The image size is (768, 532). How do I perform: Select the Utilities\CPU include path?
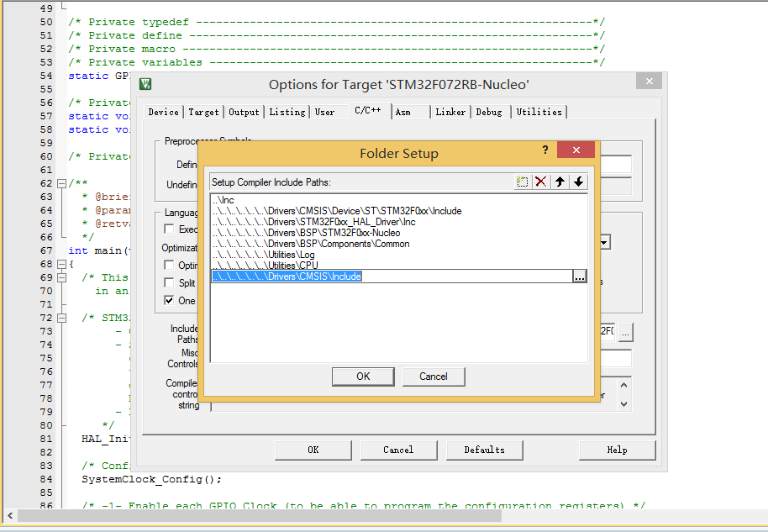266,265
